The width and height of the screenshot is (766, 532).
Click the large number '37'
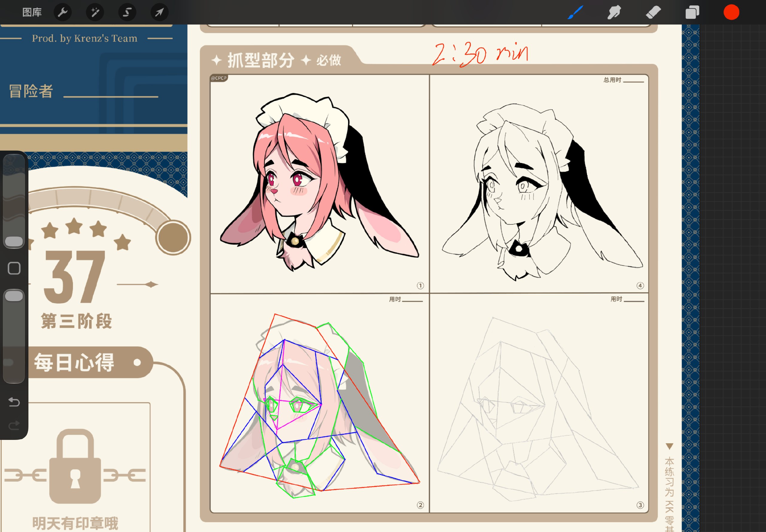pyautogui.click(x=75, y=277)
